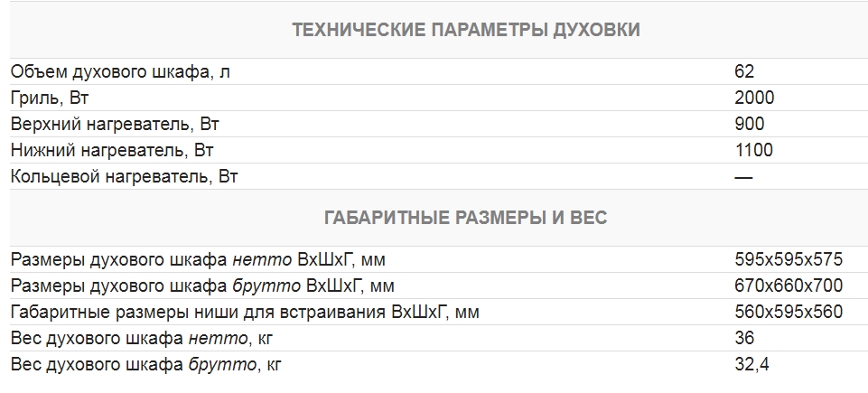Viewport: 868px width, 393px height.
Task: Select the "Кольцевой нагреватель, Вт" label
Action: point(124,176)
